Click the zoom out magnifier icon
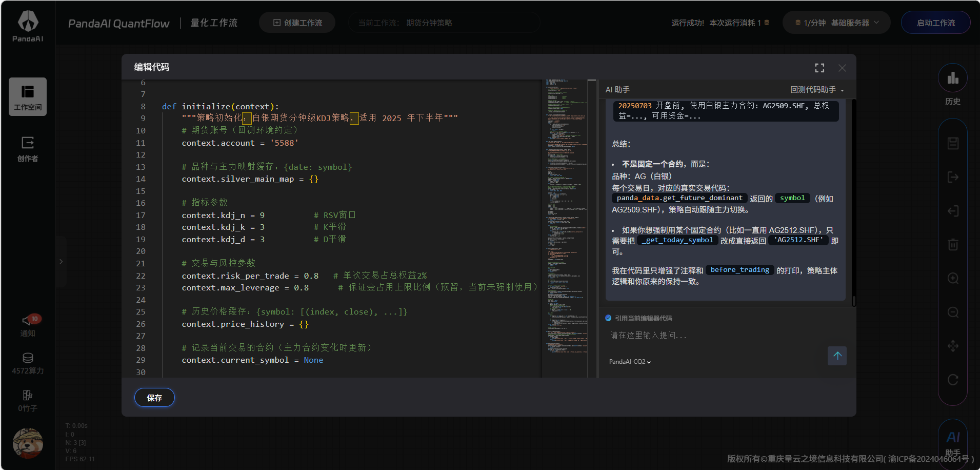Screen dimensions: 980x470 tap(953, 312)
